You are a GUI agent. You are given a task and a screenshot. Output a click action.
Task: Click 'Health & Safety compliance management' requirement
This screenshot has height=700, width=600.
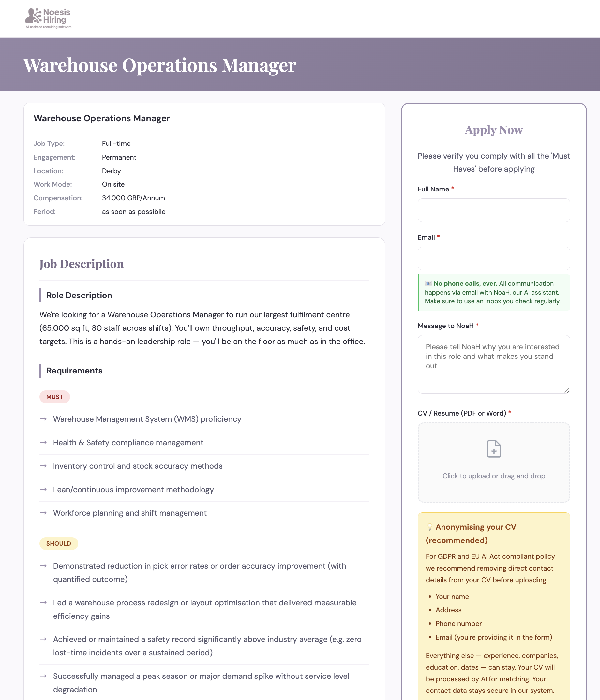click(x=128, y=442)
